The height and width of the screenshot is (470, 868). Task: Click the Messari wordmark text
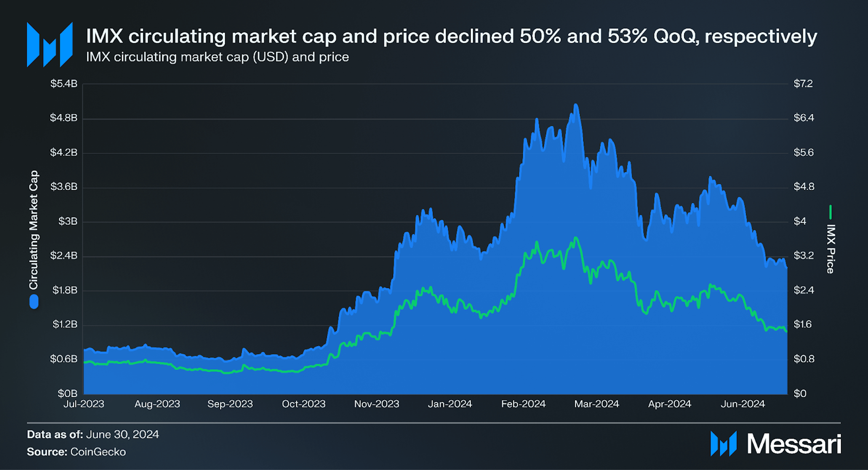coord(794,444)
